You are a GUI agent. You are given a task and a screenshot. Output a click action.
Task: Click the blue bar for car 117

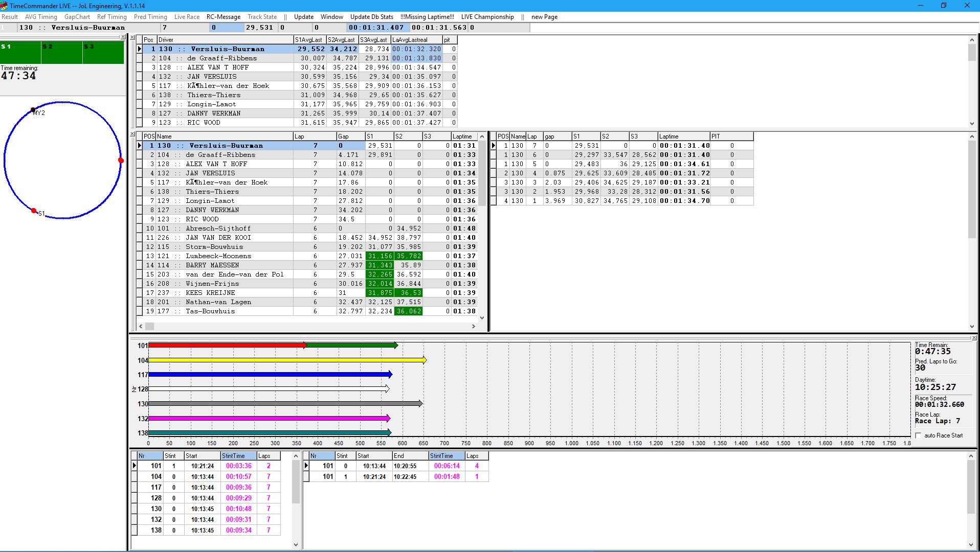point(271,375)
